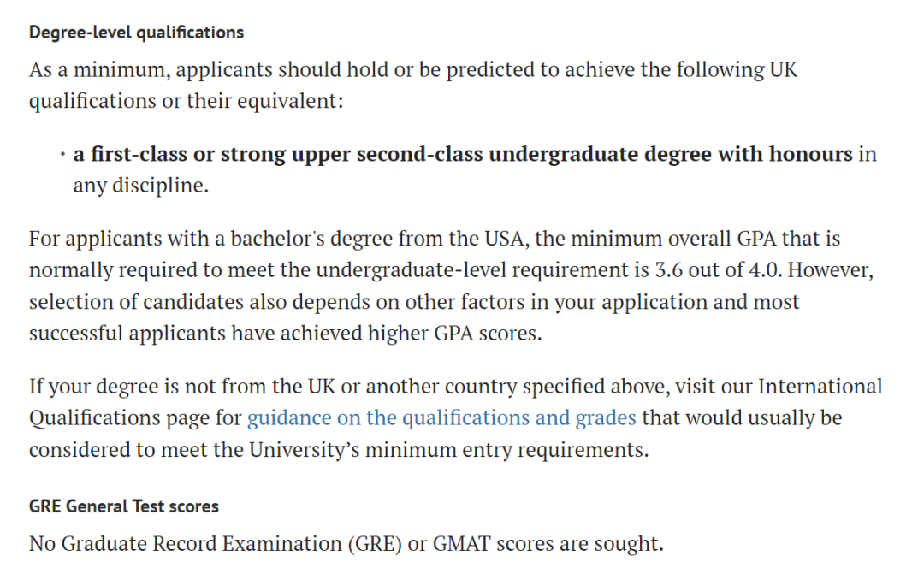Open the guidance on qualifications and grades link
Viewport: 924px width, 568px height.
point(441,418)
